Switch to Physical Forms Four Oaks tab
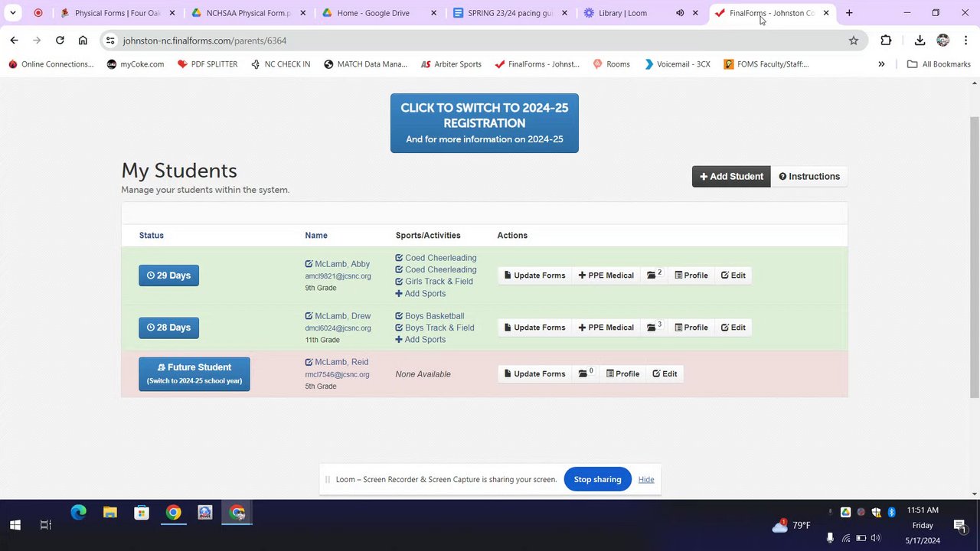The width and height of the screenshot is (980, 551). [x=119, y=13]
